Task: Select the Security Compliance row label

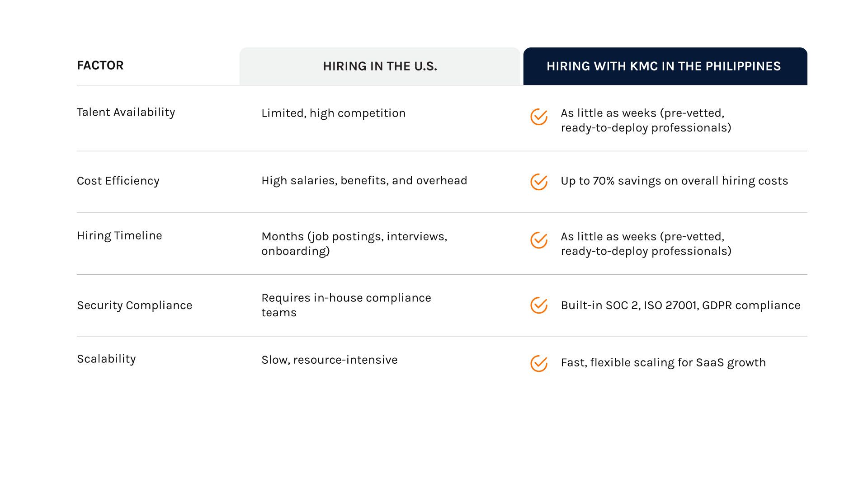Action: point(134,305)
